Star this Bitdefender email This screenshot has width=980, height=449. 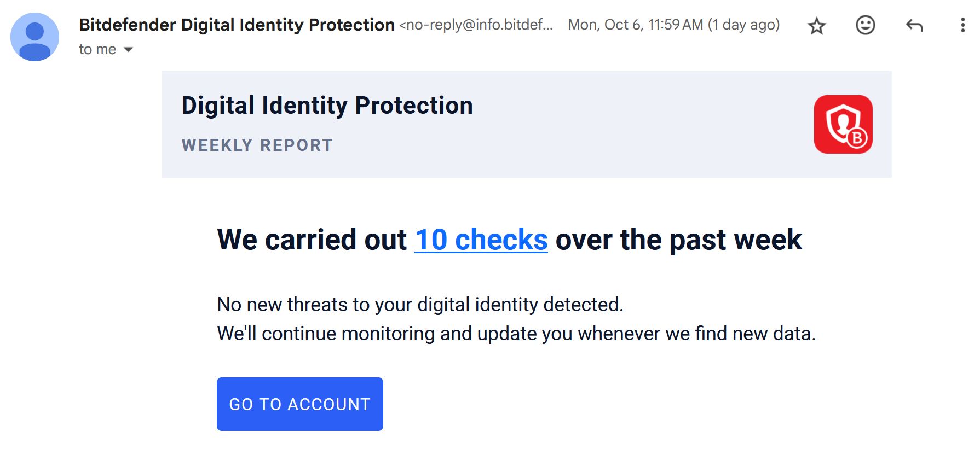tap(816, 26)
